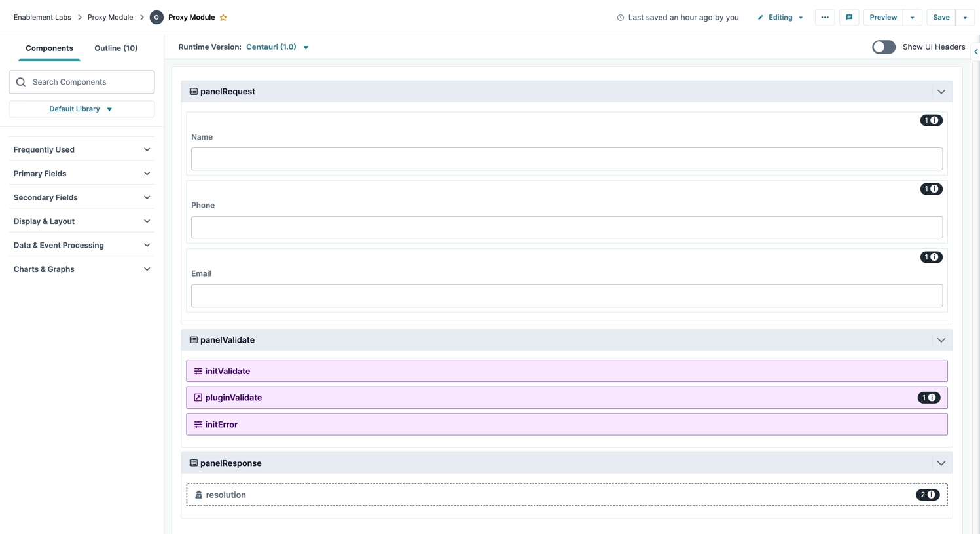The image size is (980, 534).
Task: Click the info badge above the Name field
Action: pos(931,121)
